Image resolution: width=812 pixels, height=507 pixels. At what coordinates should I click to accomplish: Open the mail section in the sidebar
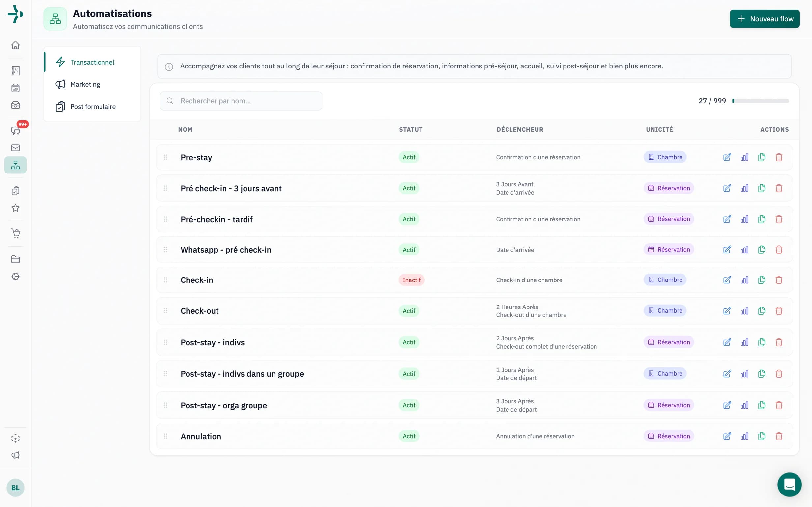(x=15, y=147)
